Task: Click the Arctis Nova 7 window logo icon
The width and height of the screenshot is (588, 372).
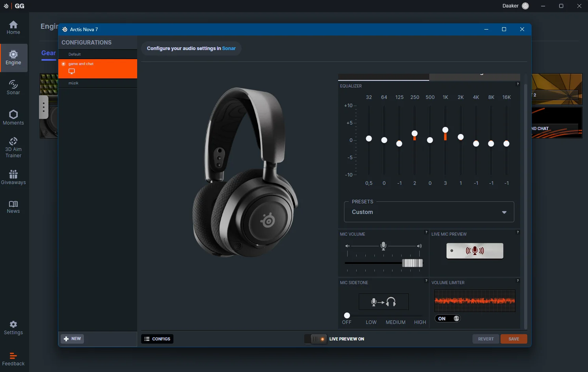Action: tap(65, 30)
